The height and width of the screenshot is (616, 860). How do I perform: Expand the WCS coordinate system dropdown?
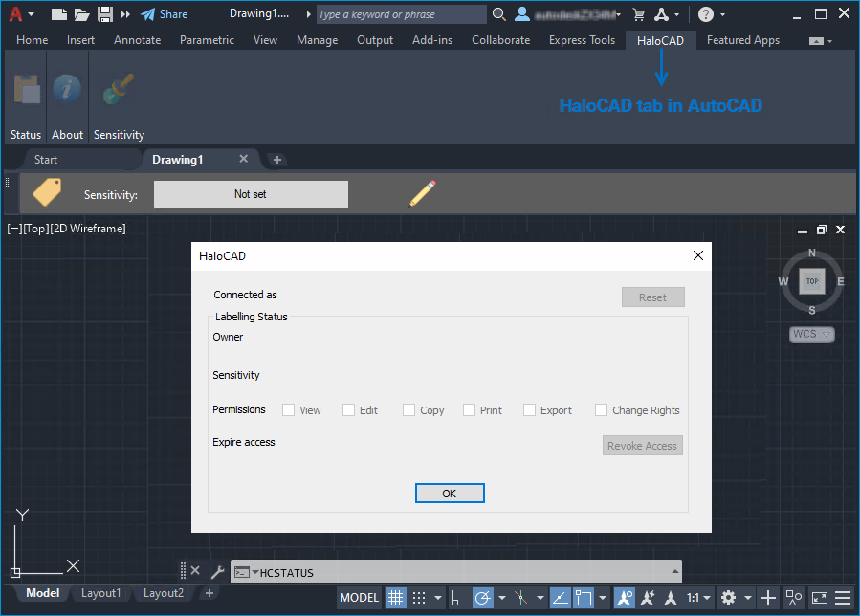812,334
